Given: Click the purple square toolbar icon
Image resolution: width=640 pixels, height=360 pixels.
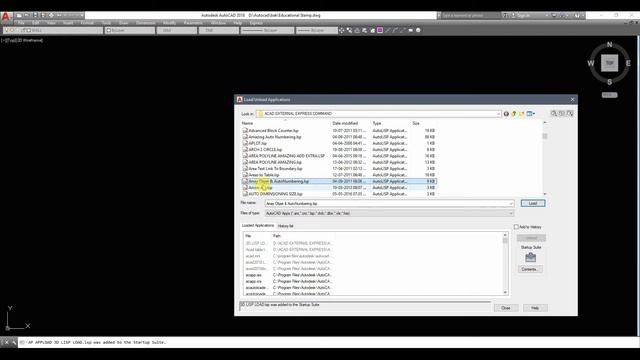Looking at the screenshot, I should (x=380, y=30).
